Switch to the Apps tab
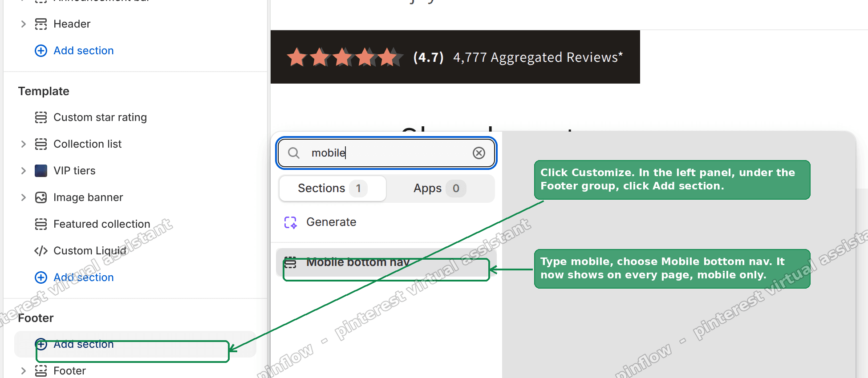This screenshot has width=868, height=378. (439, 189)
